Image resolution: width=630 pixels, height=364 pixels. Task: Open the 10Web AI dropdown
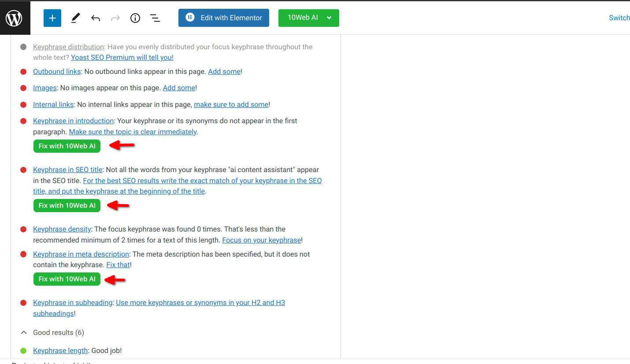[309, 18]
